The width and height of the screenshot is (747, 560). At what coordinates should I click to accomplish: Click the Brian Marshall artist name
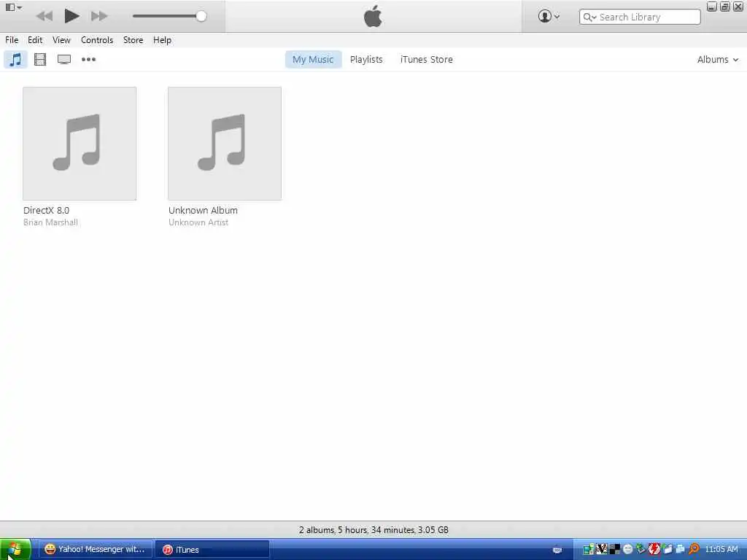click(50, 222)
